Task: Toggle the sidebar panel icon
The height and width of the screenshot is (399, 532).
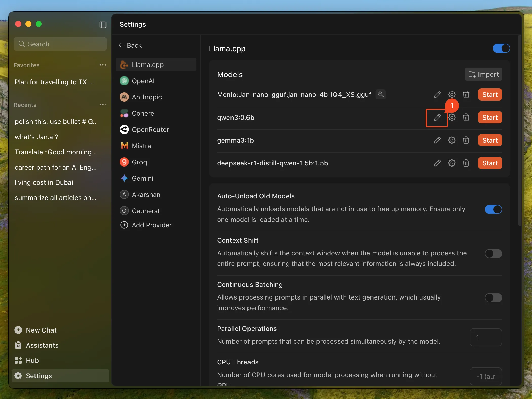Action: [103, 25]
